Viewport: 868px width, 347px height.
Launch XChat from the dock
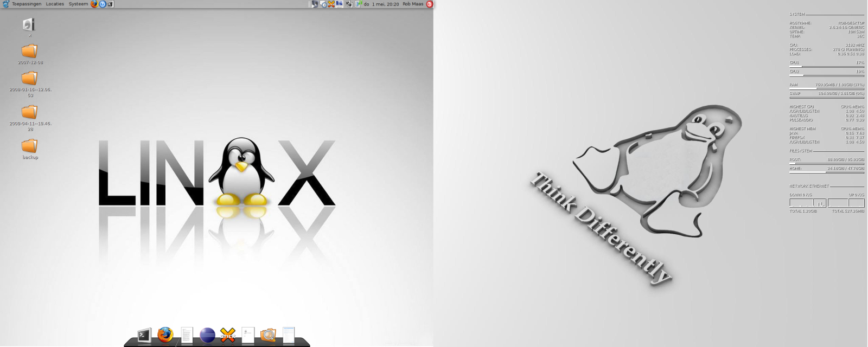(228, 335)
